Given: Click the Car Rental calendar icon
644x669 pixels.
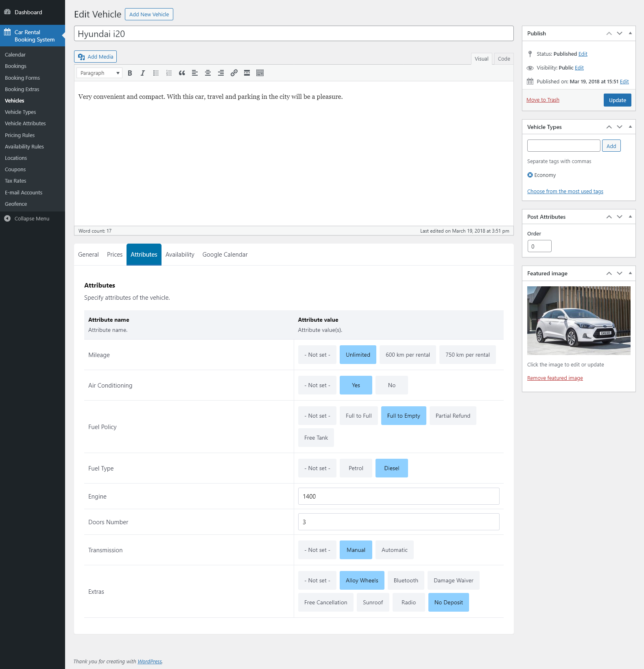Looking at the screenshot, I should tap(7, 32).
